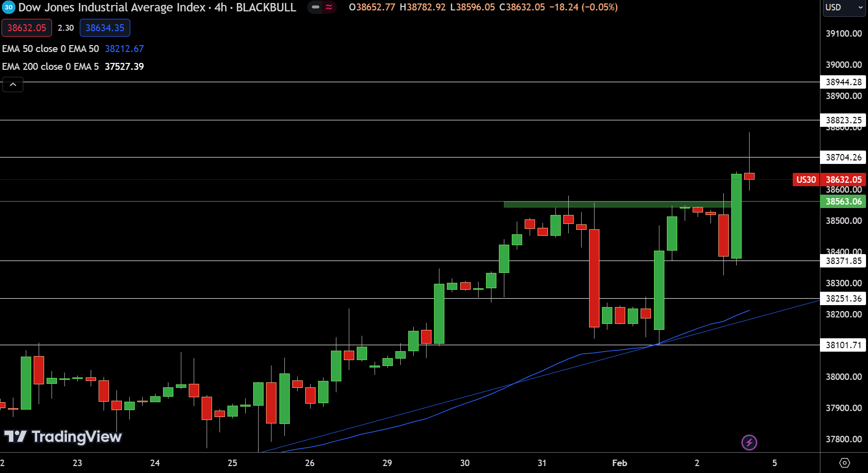The image size is (868, 473).
Task: Click the high value H38782.92
Action: [423, 7]
